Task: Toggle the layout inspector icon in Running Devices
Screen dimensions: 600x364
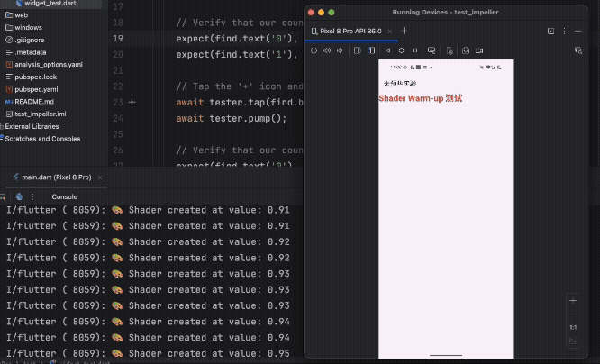Action: (578, 50)
